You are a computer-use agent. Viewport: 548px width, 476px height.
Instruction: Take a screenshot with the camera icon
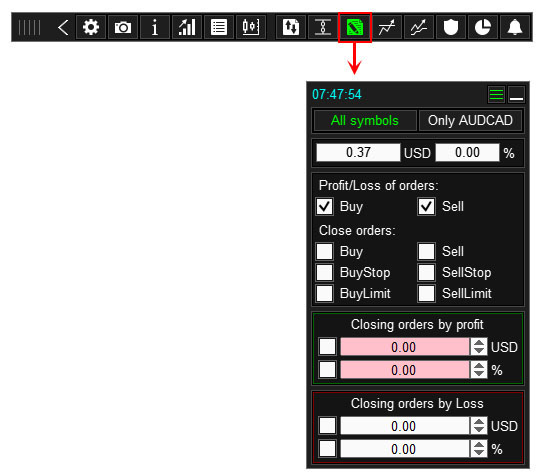point(123,27)
